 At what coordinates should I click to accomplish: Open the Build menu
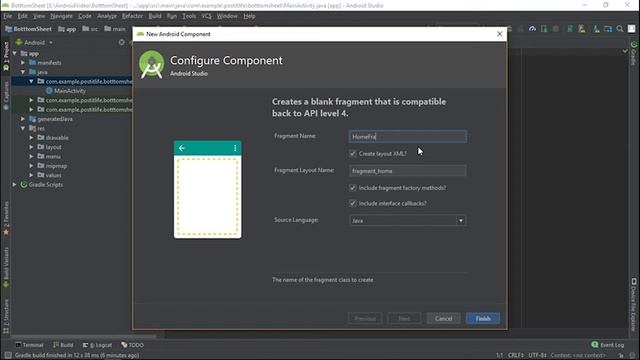[155, 16]
